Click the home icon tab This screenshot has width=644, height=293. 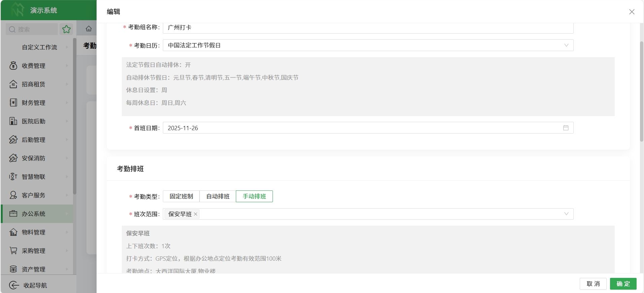pos(88,29)
